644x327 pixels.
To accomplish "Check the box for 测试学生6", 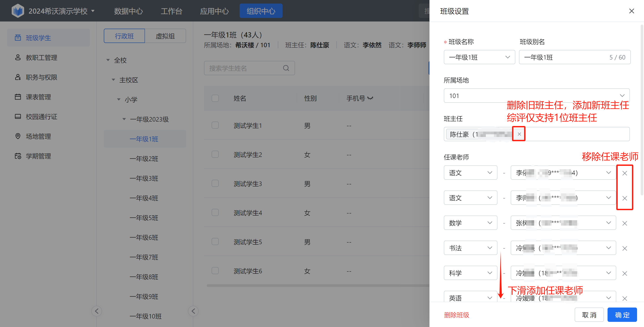I will pyautogui.click(x=215, y=270).
